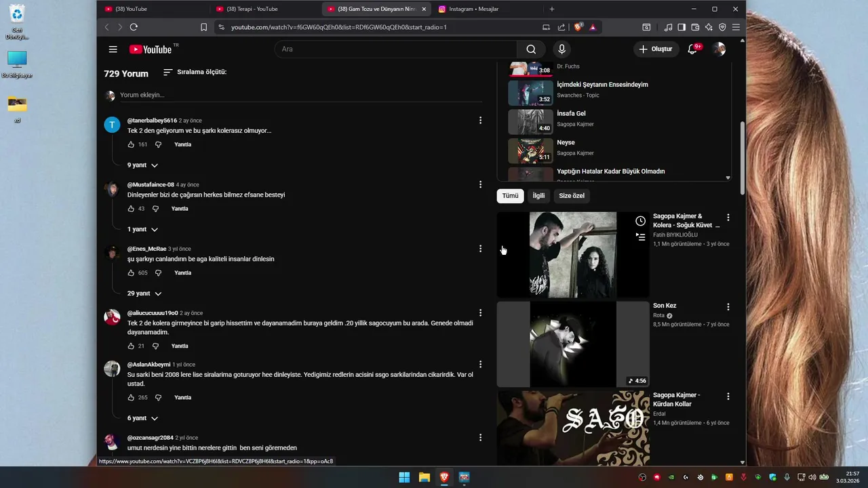Click the YouTube search magnifier button
Viewport: 868px width, 488px height.
[x=531, y=49]
